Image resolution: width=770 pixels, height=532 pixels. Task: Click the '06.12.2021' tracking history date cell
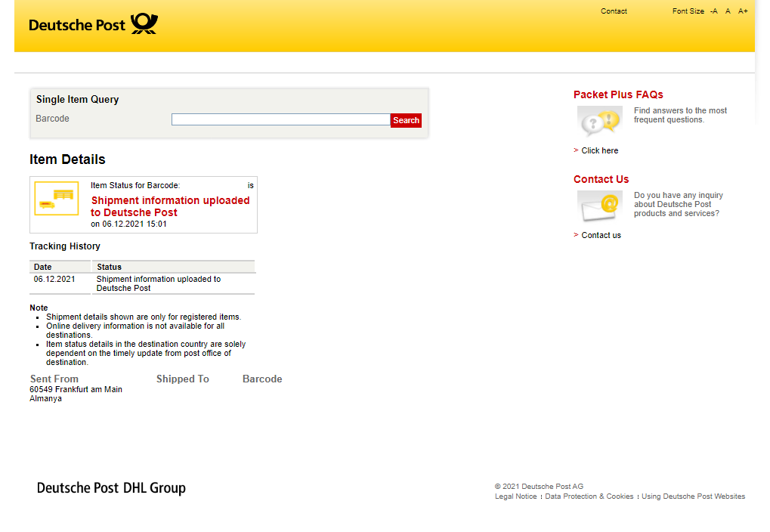(x=54, y=280)
